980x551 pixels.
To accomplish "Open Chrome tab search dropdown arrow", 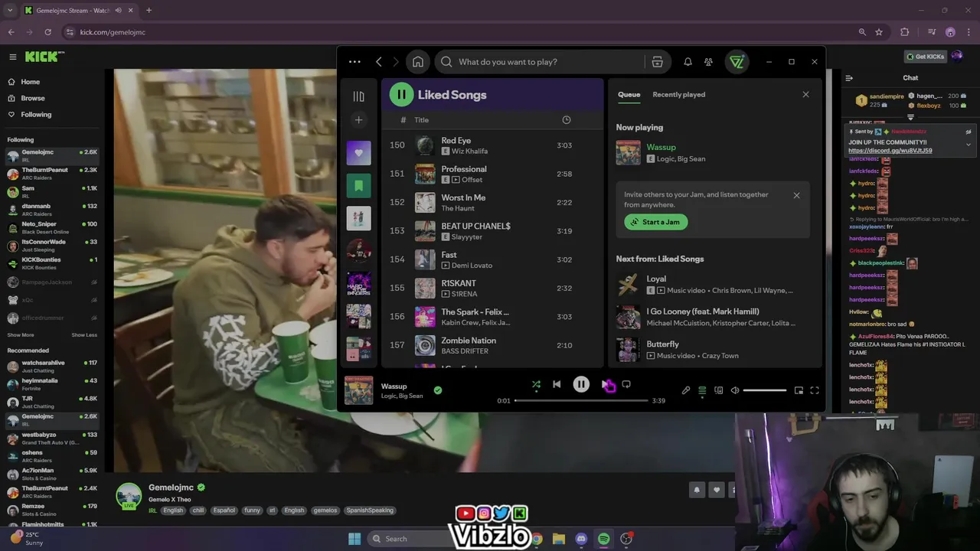I will point(10,10).
